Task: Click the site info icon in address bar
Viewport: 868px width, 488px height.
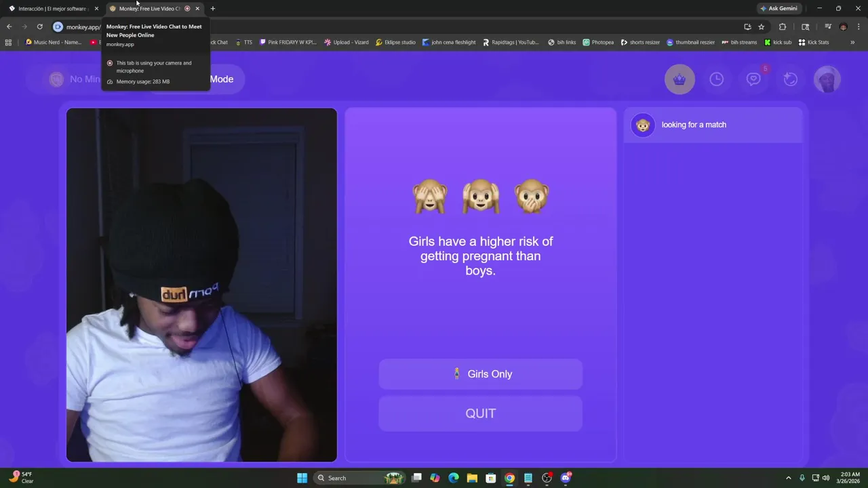Action: [58, 26]
